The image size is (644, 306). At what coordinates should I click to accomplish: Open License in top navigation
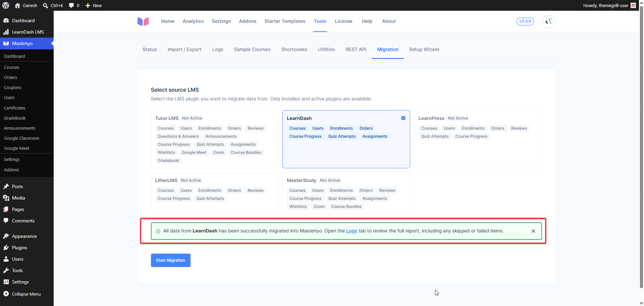(343, 21)
